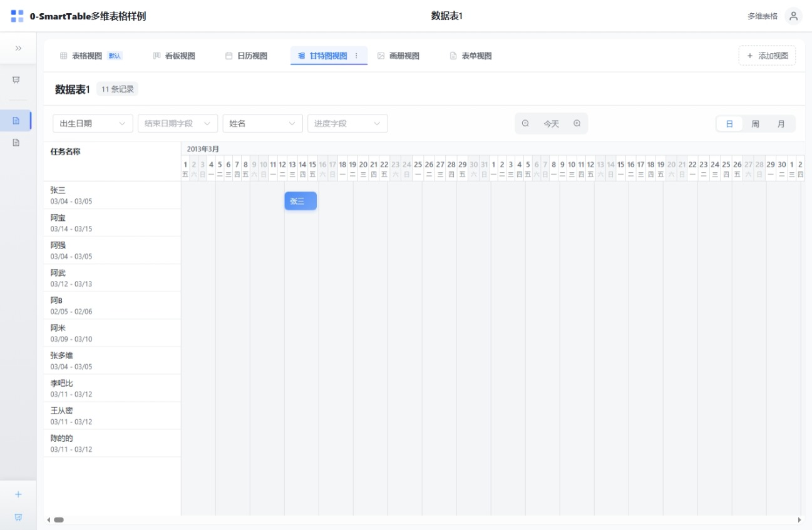812x530 pixels.
Task: Expand the left sidebar with double-chevron icon
Action: coord(18,48)
